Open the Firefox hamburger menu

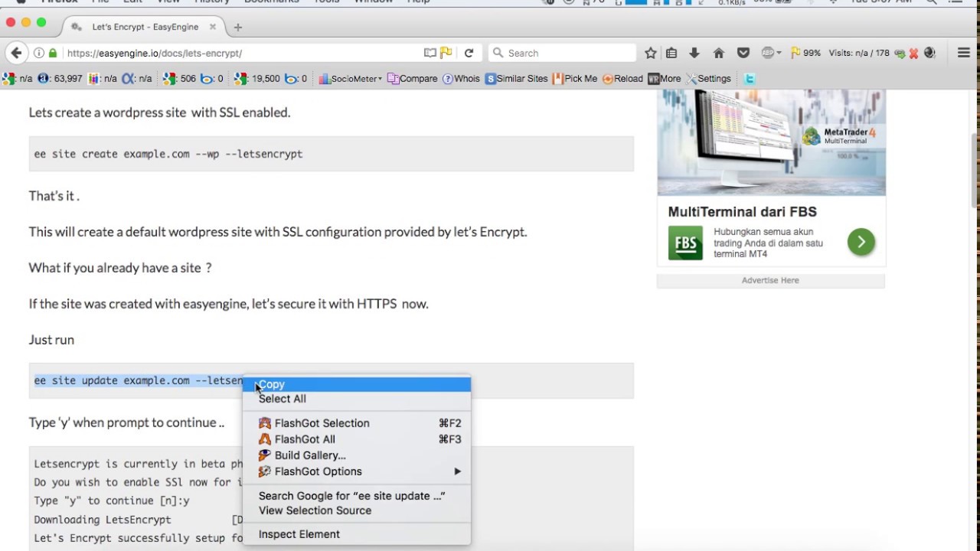[964, 53]
